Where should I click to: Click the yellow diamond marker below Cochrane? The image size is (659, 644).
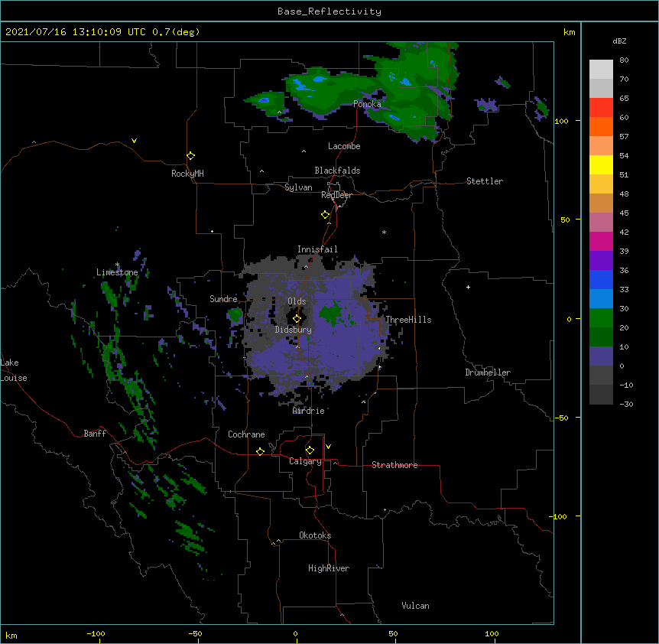tap(260, 452)
